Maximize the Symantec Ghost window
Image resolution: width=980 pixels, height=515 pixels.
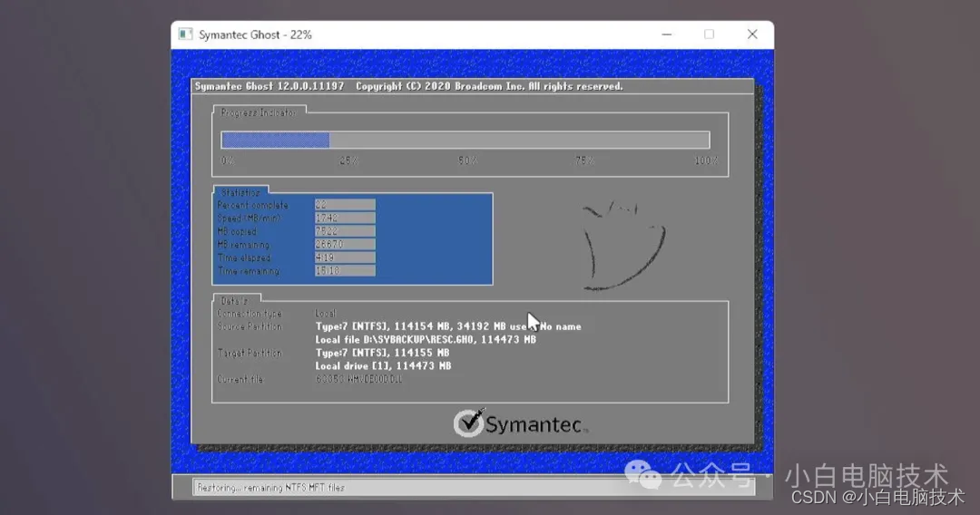709,34
